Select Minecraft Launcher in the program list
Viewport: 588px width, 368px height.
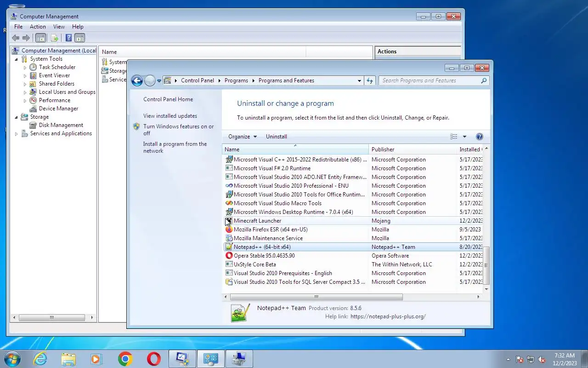pyautogui.click(x=353, y=221)
